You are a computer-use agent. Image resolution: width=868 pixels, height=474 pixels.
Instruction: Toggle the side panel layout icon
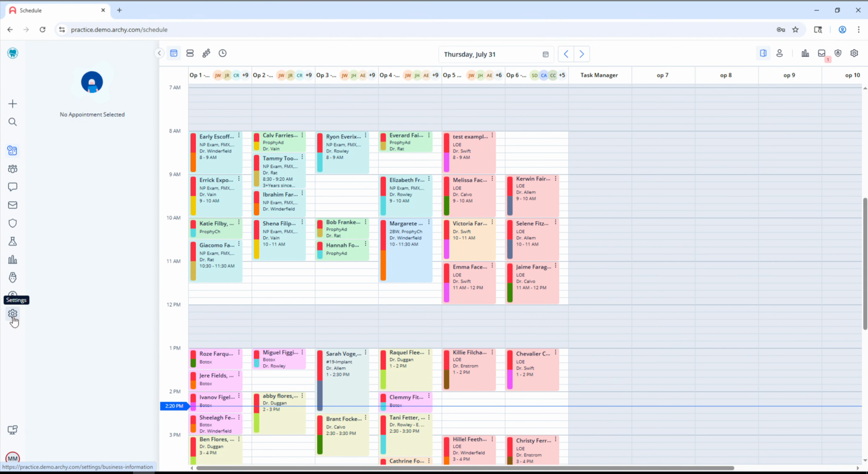763,53
